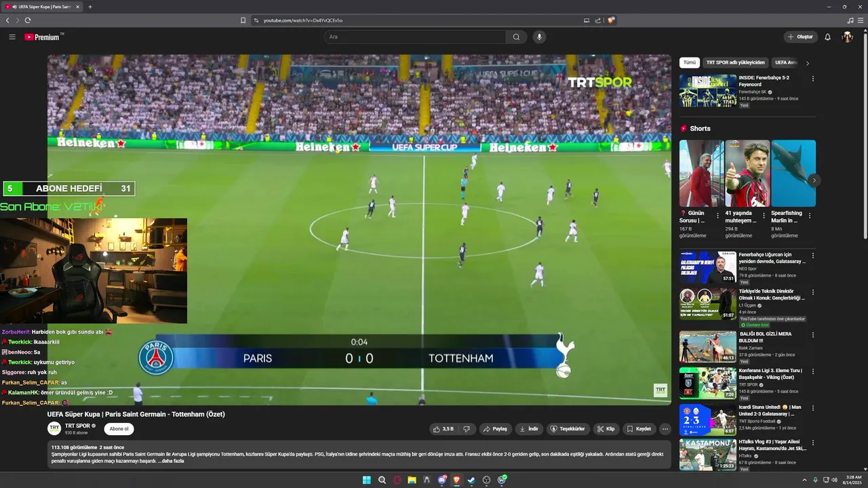
Task: Click the Oluştur create button
Action: point(800,37)
